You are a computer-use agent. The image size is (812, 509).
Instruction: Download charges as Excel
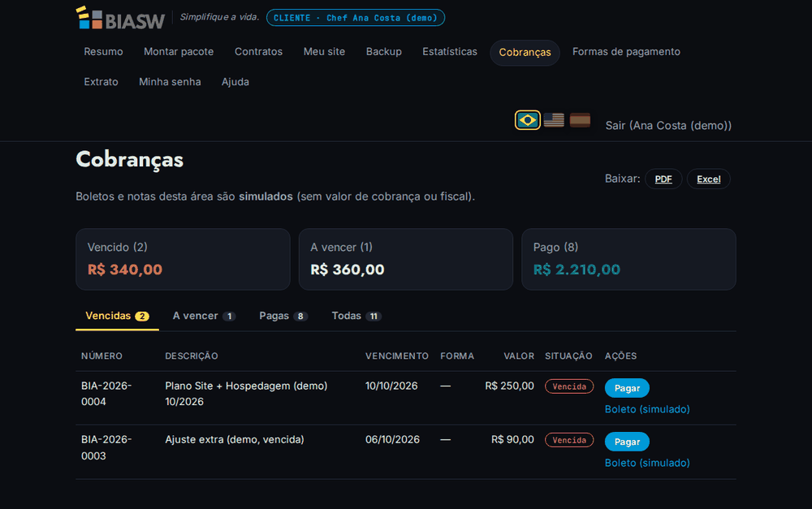click(x=708, y=179)
